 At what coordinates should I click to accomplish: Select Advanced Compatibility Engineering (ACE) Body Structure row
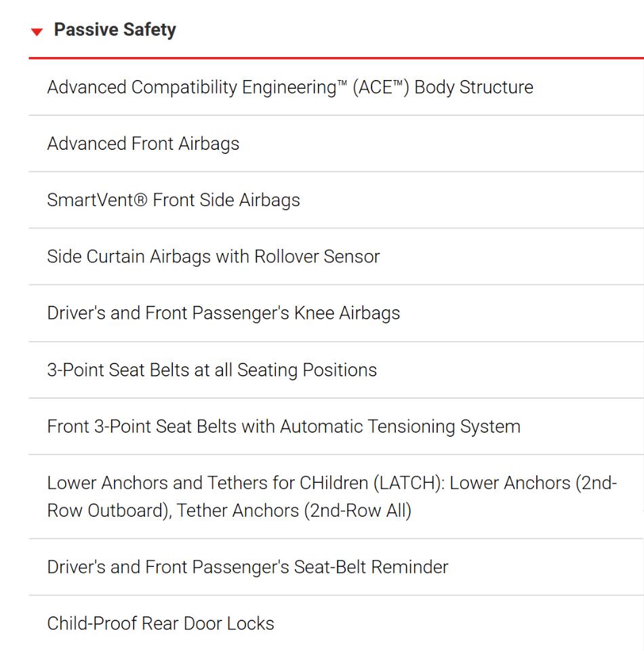point(336,87)
